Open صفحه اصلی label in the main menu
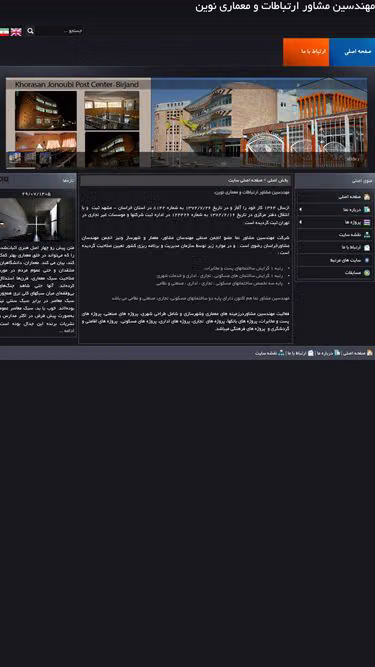 pyautogui.click(x=350, y=197)
